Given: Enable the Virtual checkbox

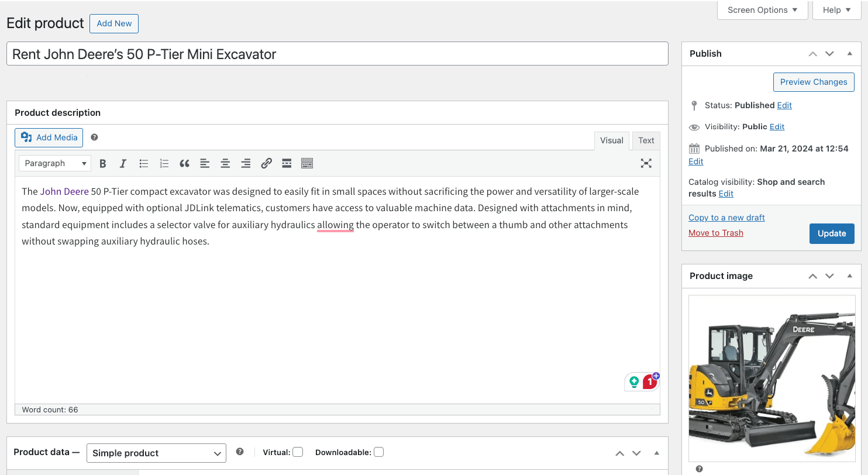Looking at the screenshot, I should coord(298,452).
